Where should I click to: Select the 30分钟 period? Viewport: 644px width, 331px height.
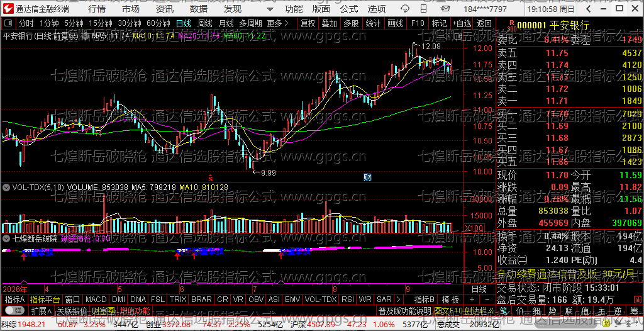[x=130, y=23]
